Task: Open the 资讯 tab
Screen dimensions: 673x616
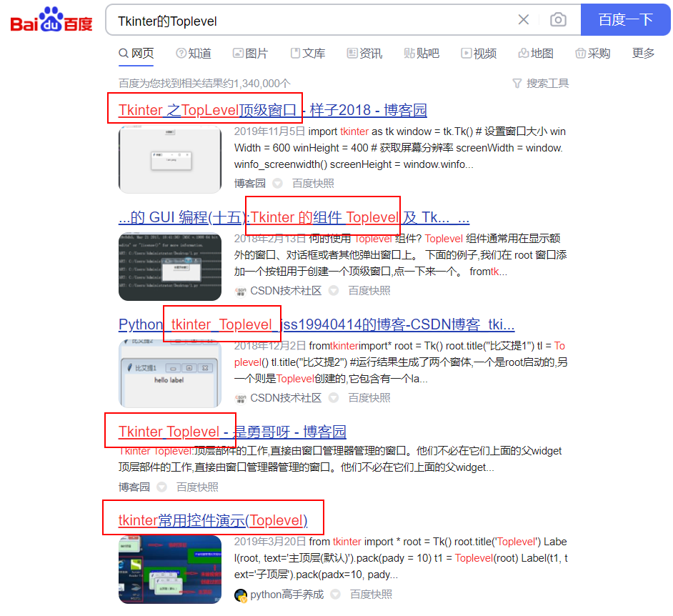Action: pos(364,53)
